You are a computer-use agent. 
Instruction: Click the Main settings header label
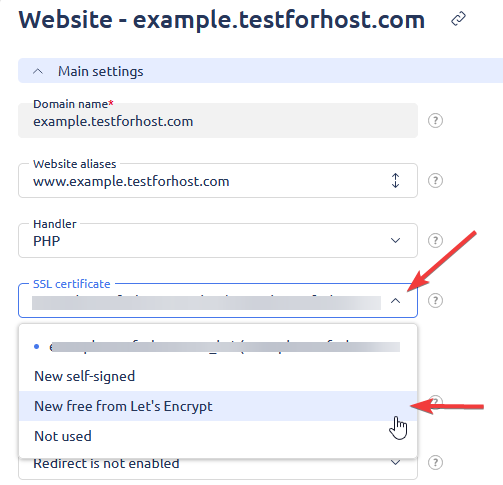(101, 71)
